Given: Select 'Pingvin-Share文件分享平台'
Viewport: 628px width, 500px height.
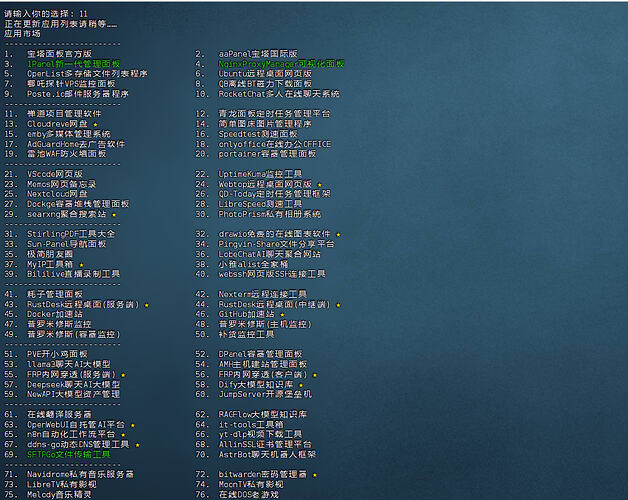Looking at the screenshot, I should (x=276, y=244).
